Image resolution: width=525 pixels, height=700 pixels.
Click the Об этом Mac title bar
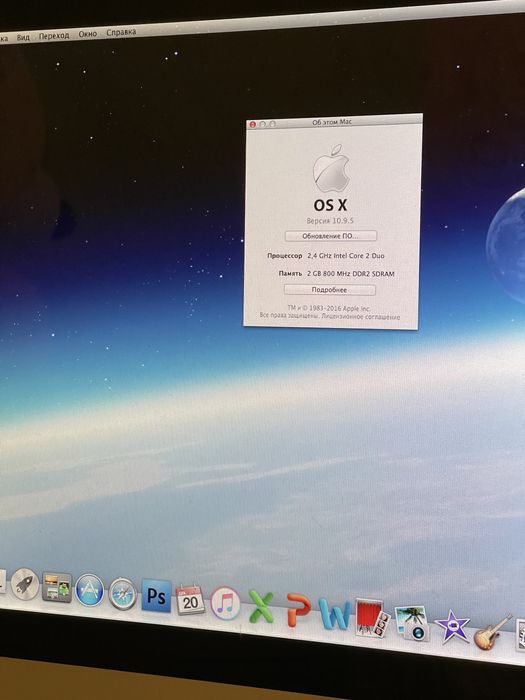pos(334,122)
